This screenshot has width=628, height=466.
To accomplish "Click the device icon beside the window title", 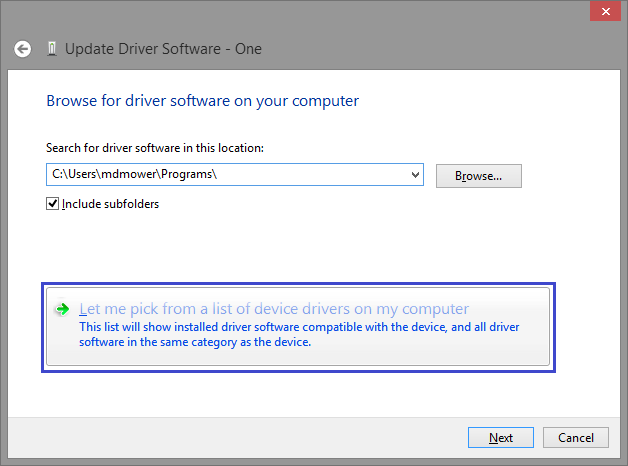I will [52, 49].
